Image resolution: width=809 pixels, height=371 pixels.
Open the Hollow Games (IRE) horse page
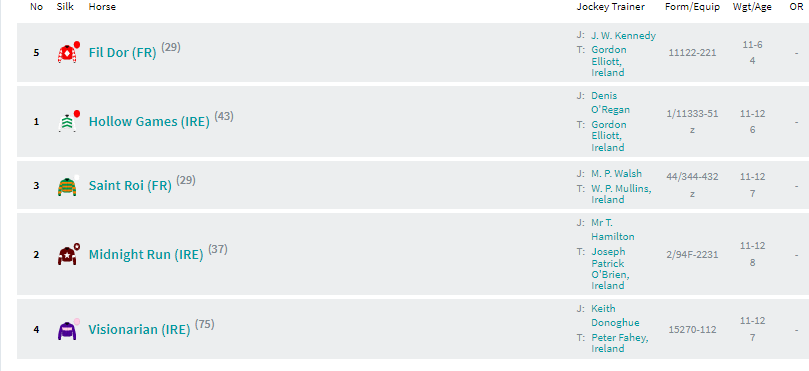[149, 122]
